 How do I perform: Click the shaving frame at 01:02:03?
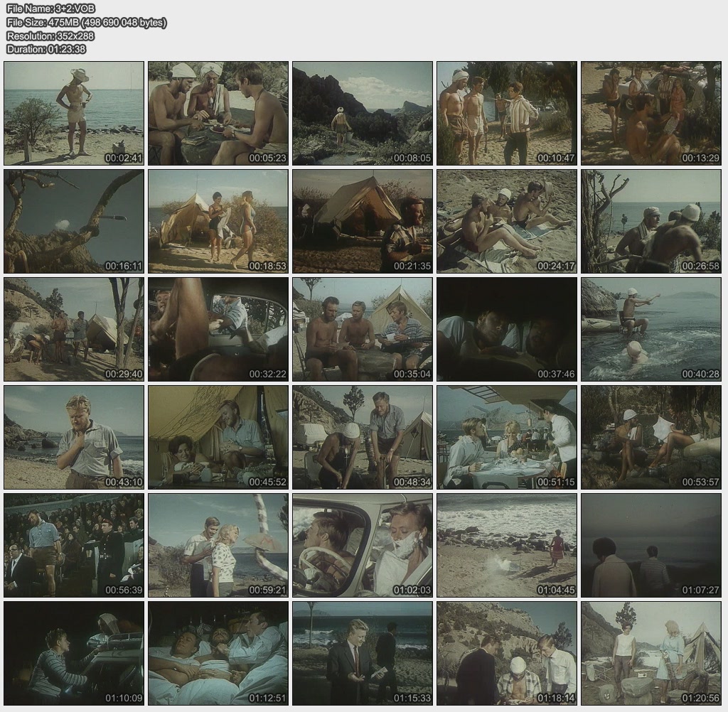363,546
